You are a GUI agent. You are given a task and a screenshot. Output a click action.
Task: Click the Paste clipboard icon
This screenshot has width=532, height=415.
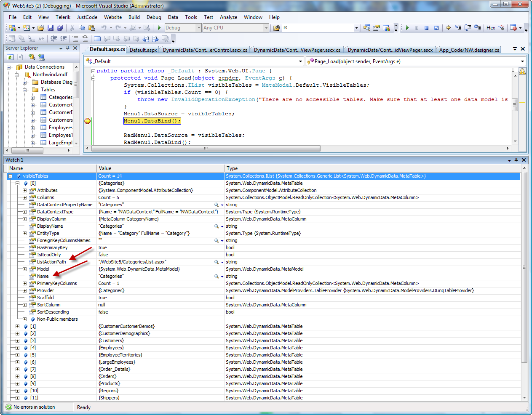click(91, 28)
